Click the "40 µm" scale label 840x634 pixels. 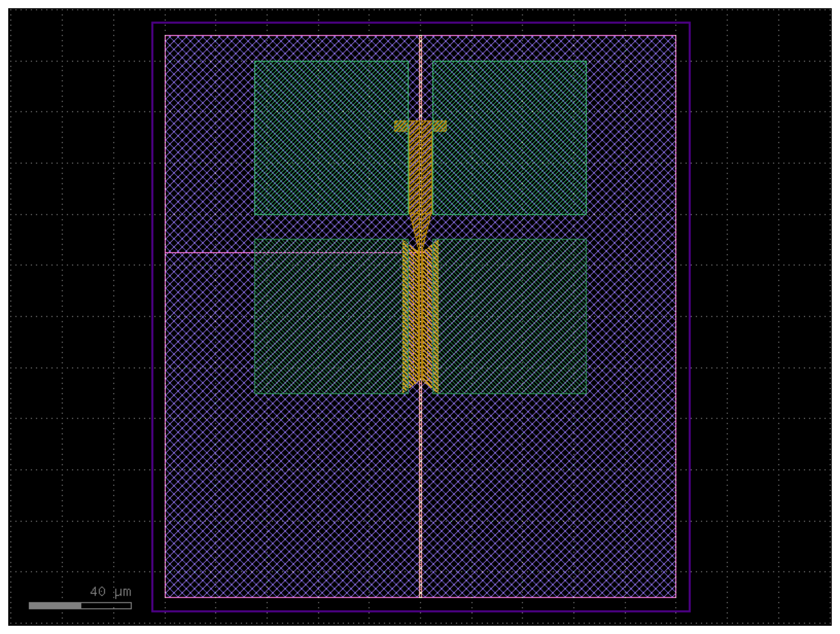[110, 592]
